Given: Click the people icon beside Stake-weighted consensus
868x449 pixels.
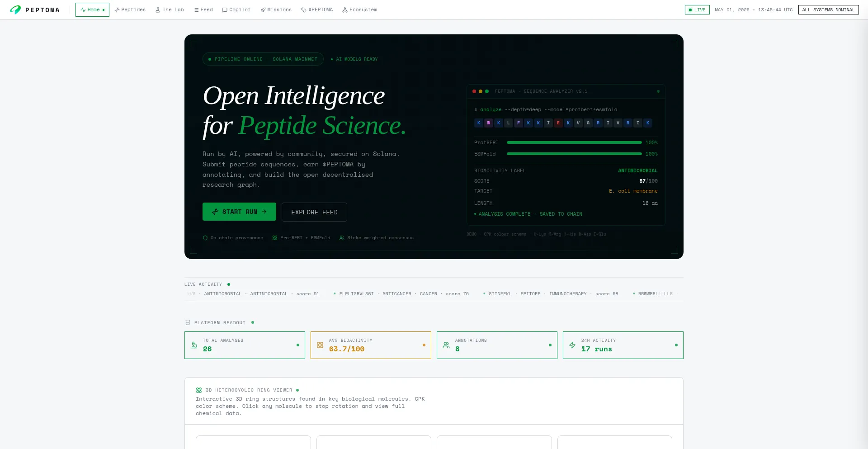Looking at the screenshot, I should pos(342,238).
